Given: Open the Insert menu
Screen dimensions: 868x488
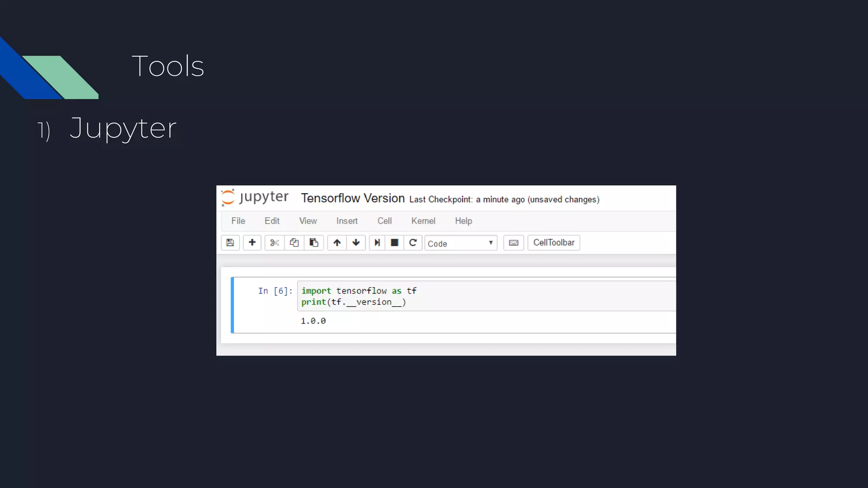Looking at the screenshot, I should pyautogui.click(x=347, y=221).
